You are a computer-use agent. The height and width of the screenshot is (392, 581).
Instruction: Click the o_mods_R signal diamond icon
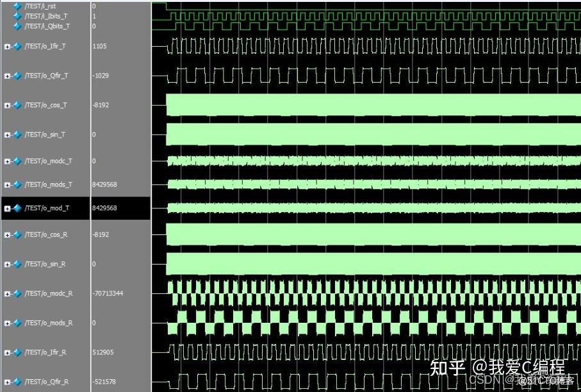coord(17,323)
